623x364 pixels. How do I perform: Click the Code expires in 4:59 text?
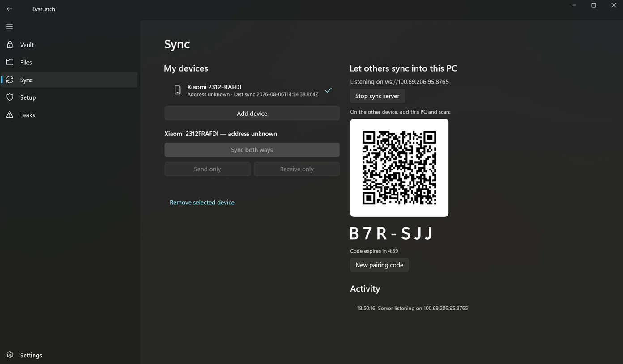pos(374,251)
